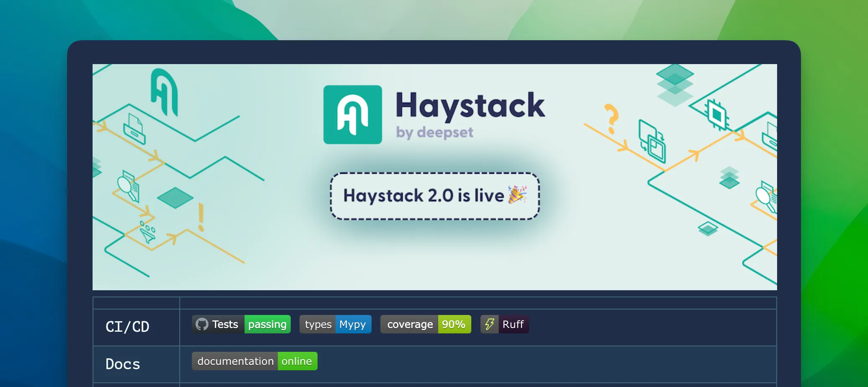The height and width of the screenshot is (387, 868).
Task: Open the Tests passing badge
Action: [x=241, y=324]
